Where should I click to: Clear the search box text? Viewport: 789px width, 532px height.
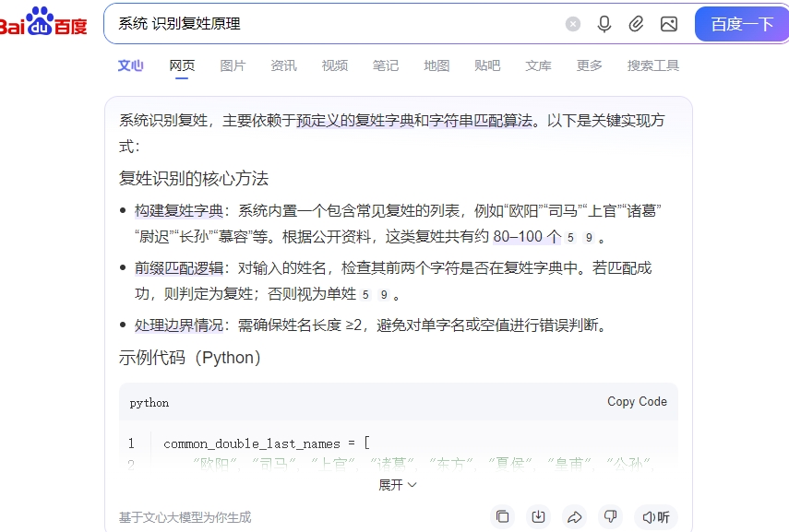tap(573, 24)
